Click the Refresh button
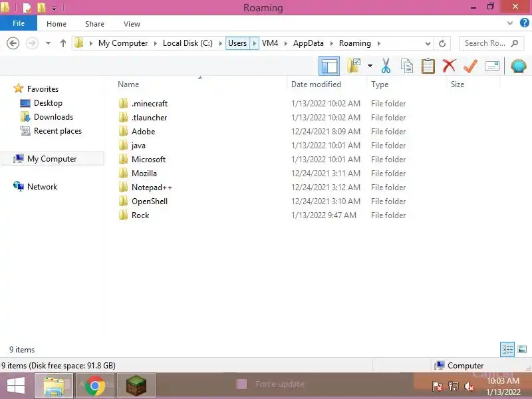This screenshot has width=532, height=399. click(442, 43)
